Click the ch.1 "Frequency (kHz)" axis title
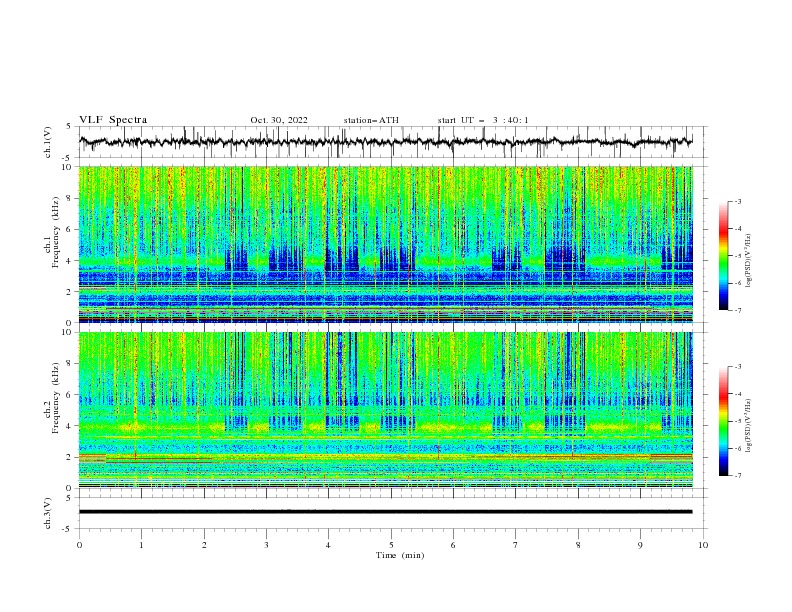 56,233
